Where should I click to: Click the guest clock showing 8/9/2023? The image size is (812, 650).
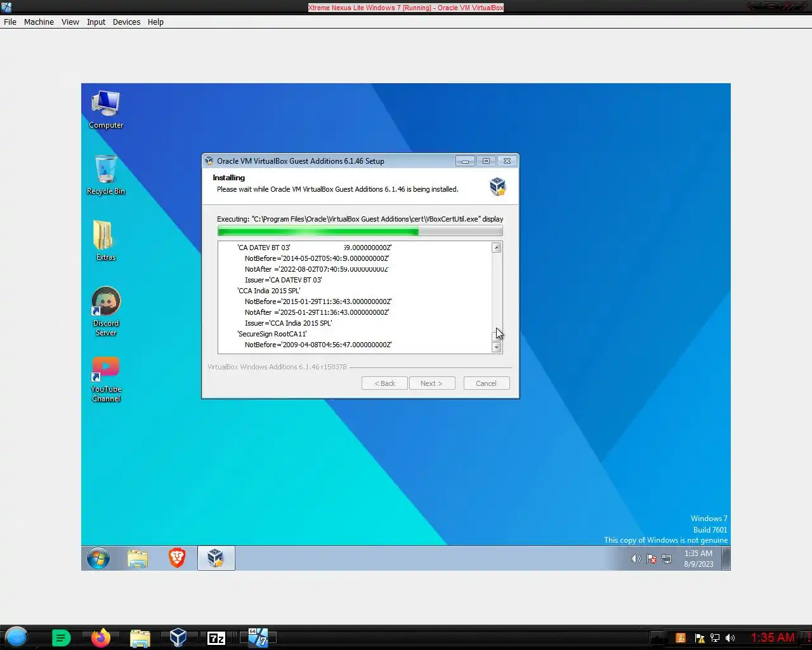coord(698,559)
